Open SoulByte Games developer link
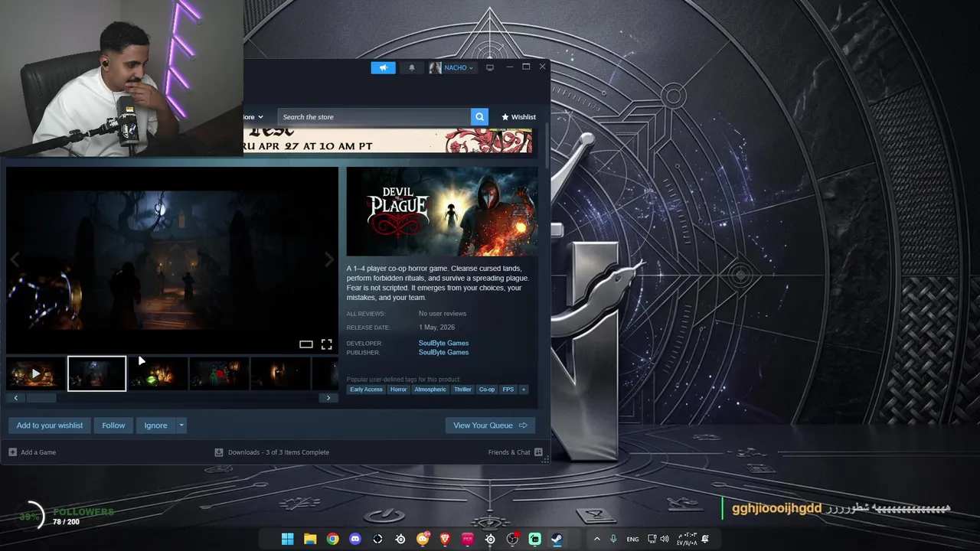Screen dimensions: 980x551 pyautogui.click(x=443, y=343)
